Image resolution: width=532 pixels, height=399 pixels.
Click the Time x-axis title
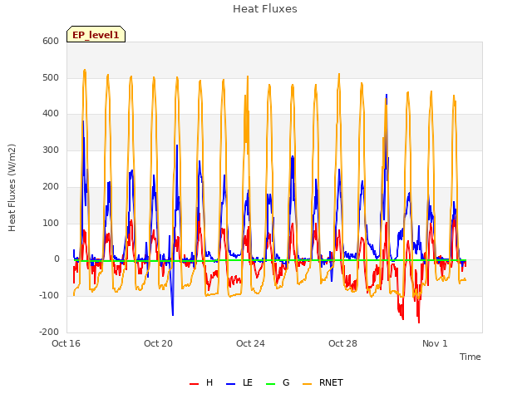tap(470, 357)
